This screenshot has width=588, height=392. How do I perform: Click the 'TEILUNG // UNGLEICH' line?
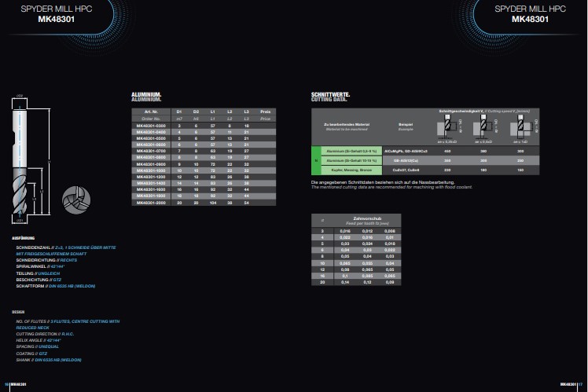[38, 273]
